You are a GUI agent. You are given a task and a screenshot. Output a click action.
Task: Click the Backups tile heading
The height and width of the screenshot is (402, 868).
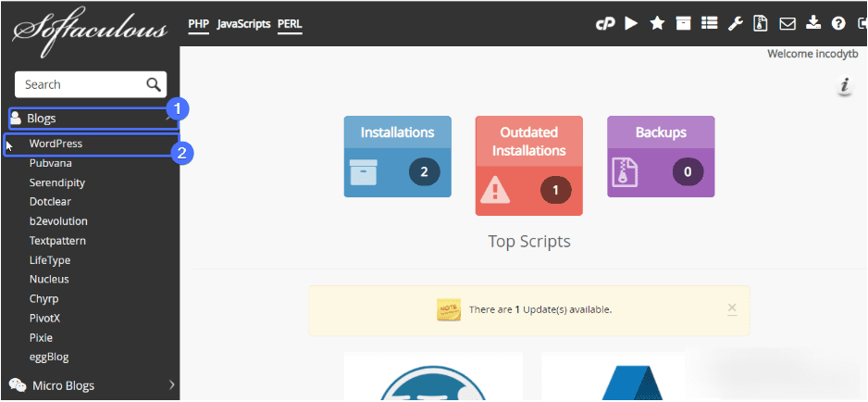(x=661, y=132)
